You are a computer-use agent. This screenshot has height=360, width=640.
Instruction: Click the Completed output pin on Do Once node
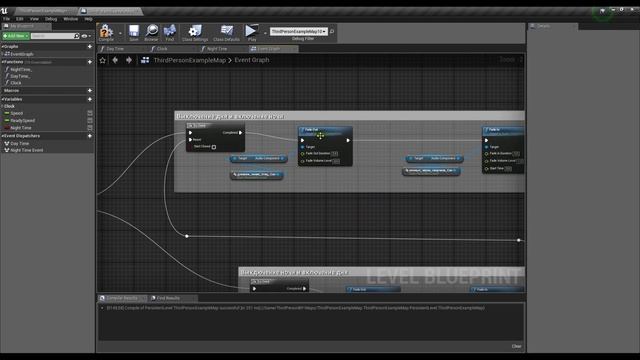tap(240, 133)
